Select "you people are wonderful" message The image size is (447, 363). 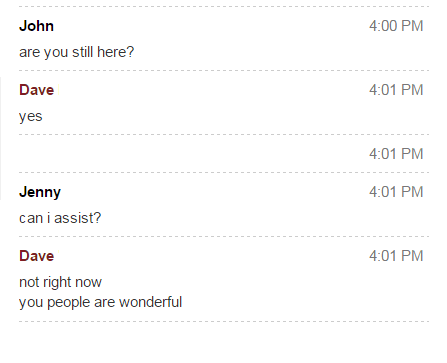tap(100, 303)
